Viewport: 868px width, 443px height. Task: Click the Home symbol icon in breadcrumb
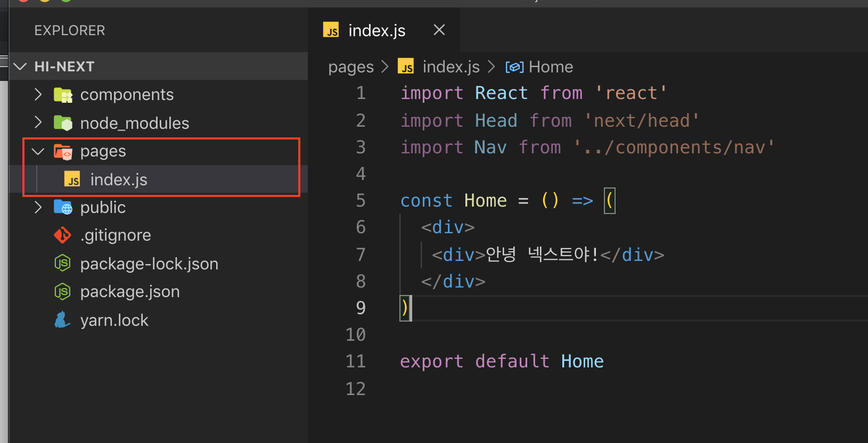514,67
